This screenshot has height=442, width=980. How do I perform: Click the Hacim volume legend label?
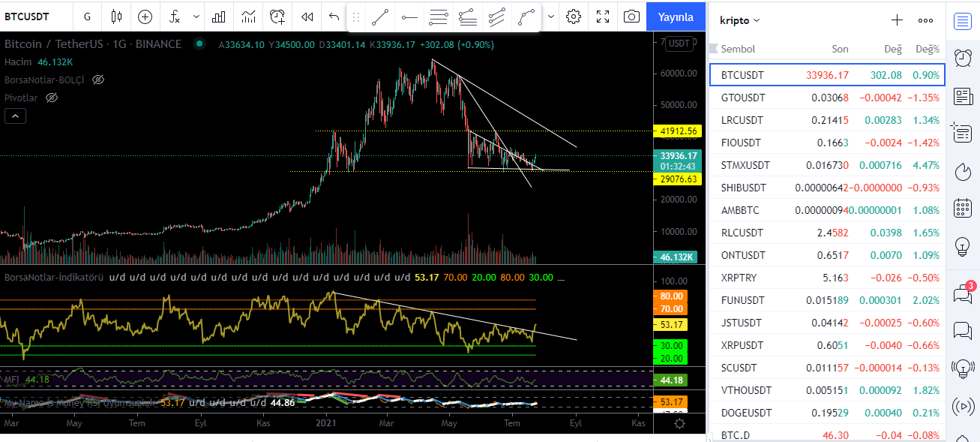point(18,62)
